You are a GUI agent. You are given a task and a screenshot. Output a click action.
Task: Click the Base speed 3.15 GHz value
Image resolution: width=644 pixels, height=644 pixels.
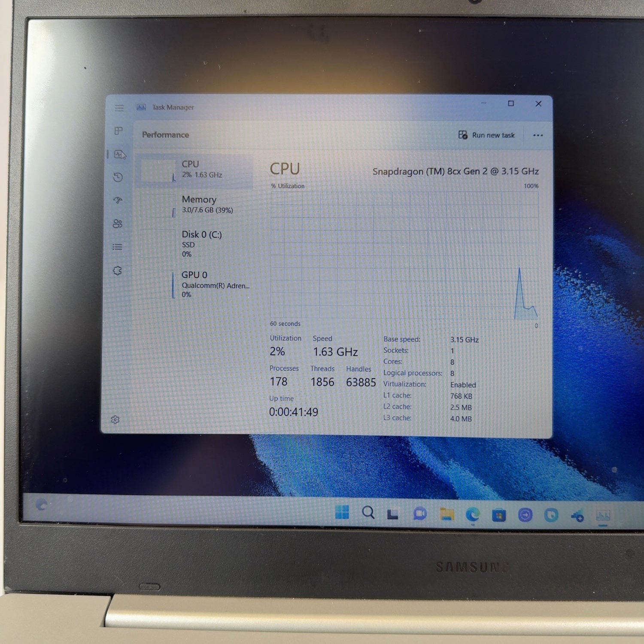[x=465, y=340]
